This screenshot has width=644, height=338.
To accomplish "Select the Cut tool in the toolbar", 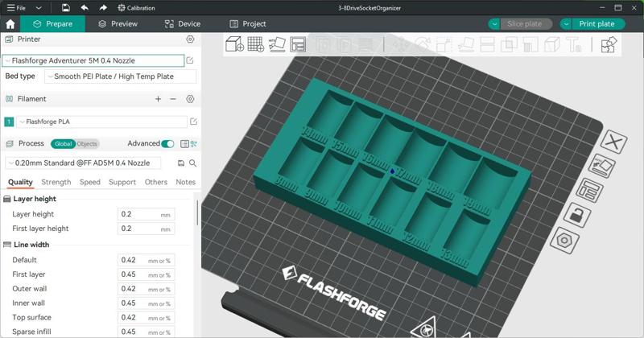I will (x=487, y=44).
